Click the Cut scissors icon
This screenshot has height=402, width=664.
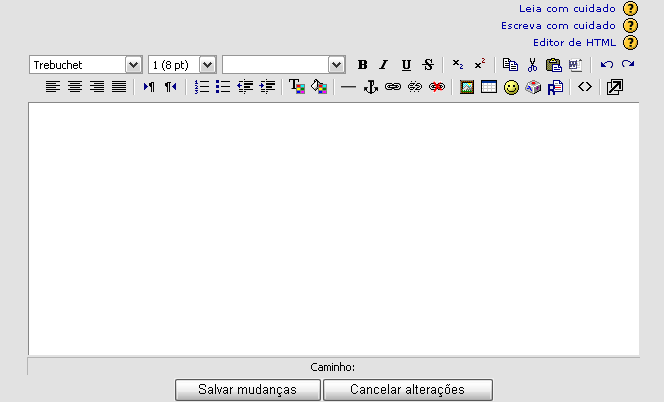coord(532,65)
